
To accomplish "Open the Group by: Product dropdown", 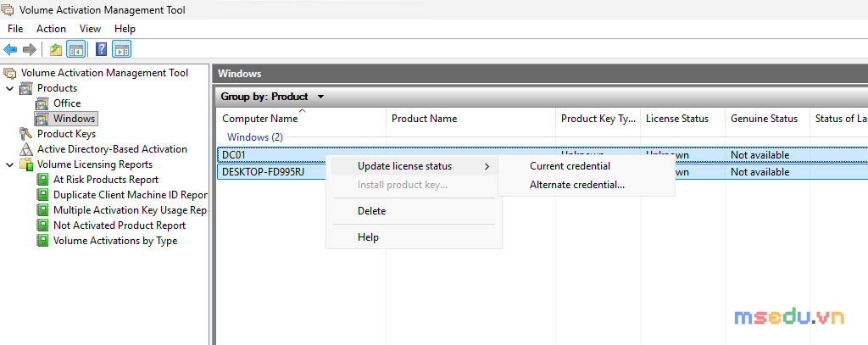I will pos(272,97).
